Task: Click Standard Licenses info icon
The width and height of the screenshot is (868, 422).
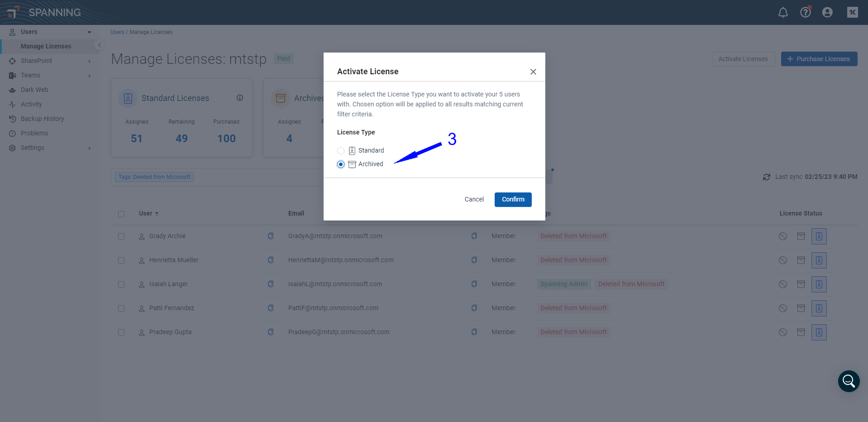Action: pos(240,98)
